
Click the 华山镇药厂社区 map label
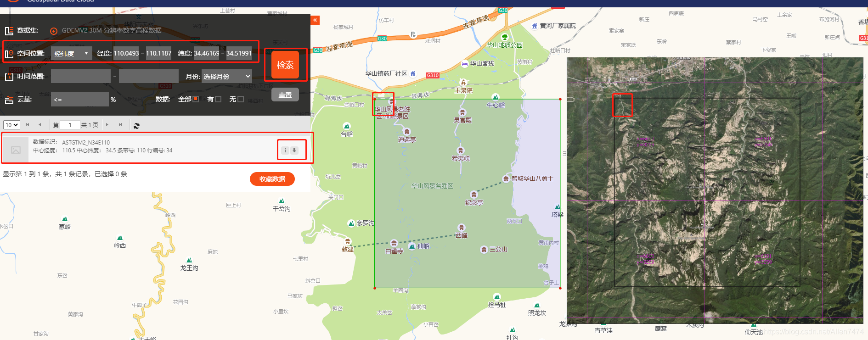(386, 73)
